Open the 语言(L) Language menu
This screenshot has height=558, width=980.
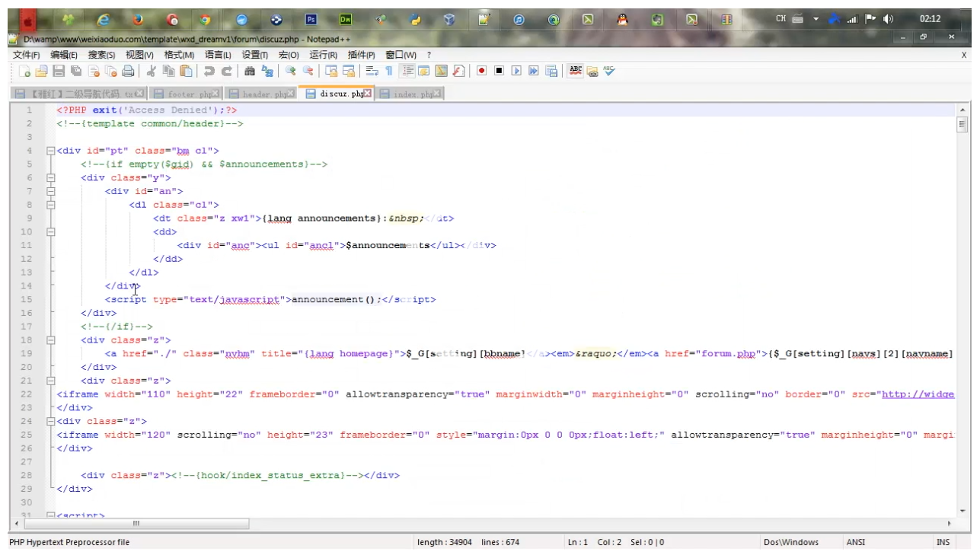(218, 55)
